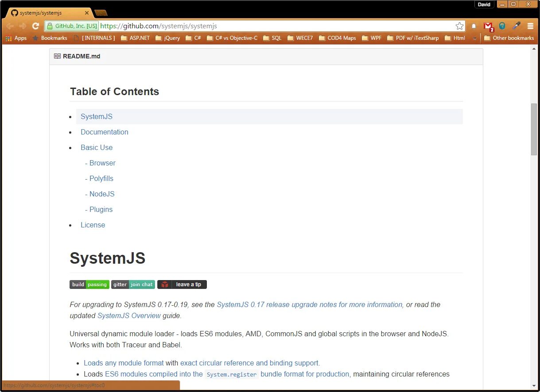Jump to the License contents link
540x392 pixels.
(x=93, y=225)
